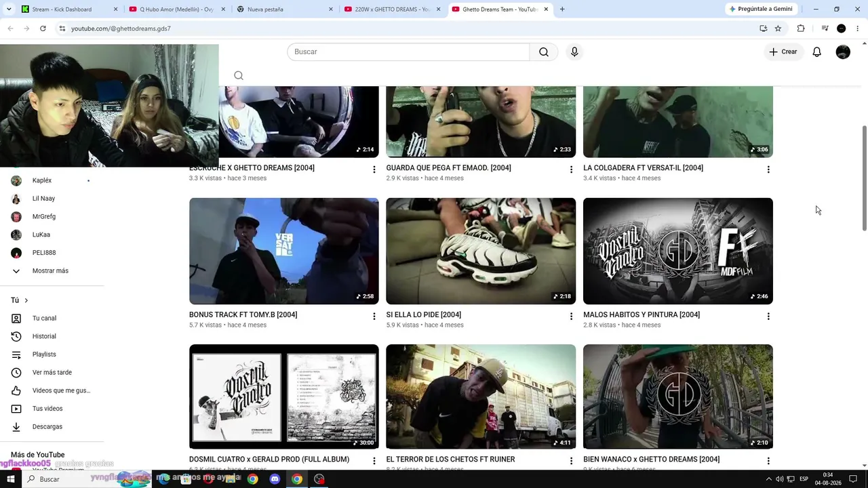Switch to the Nueva pestaña tab
Screen dimensions: 868x488
click(285, 9)
